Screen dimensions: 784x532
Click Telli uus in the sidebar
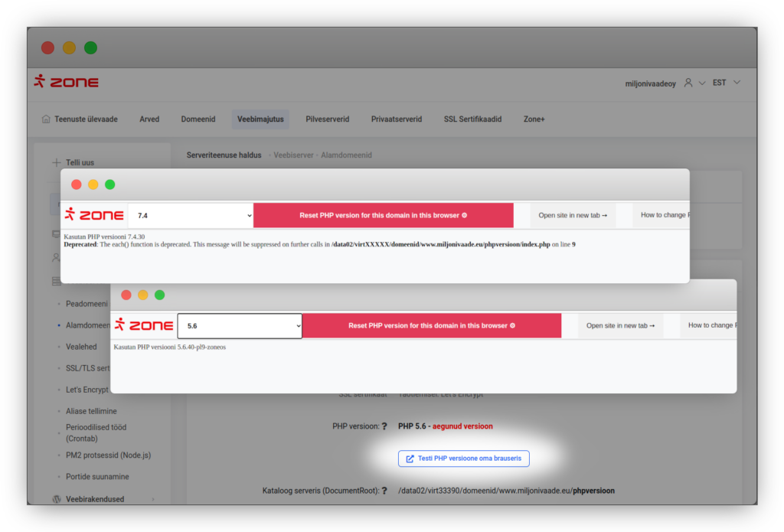tap(80, 162)
